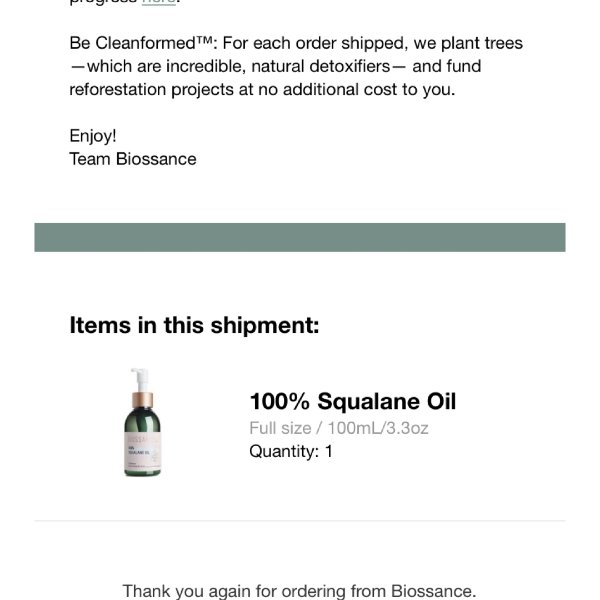
Task: Click the "Be Cleanformed™" phrase
Action: point(140,43)
